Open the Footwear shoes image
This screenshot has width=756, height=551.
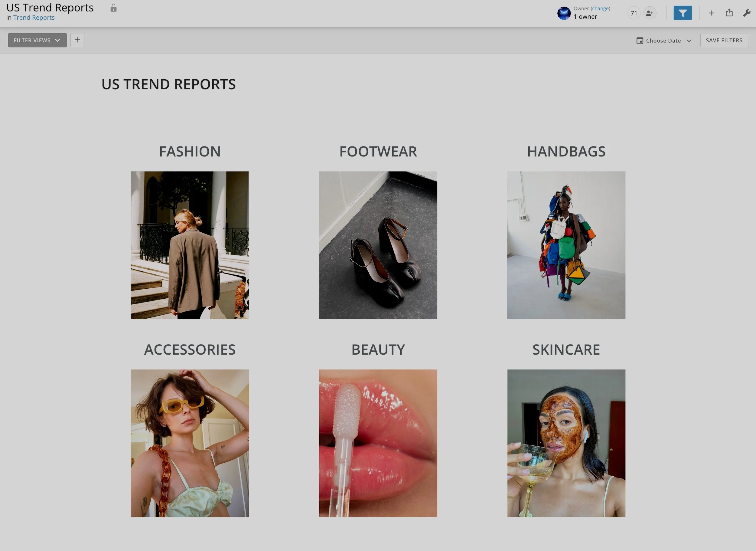[x=378, y=245]
